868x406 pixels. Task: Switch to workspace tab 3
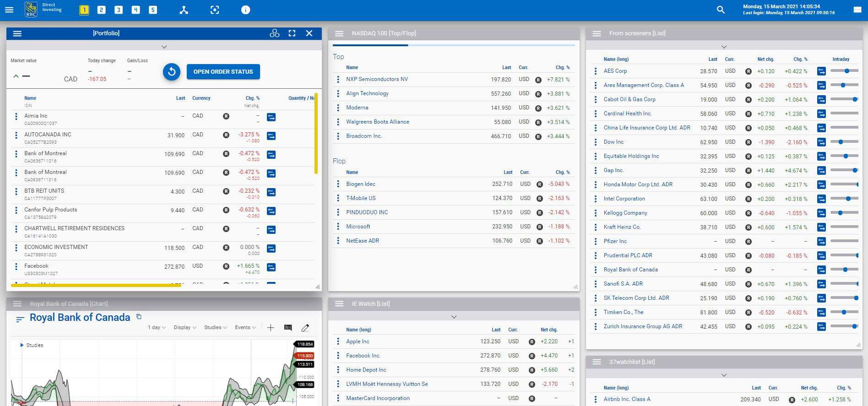[x=119, y=10]
